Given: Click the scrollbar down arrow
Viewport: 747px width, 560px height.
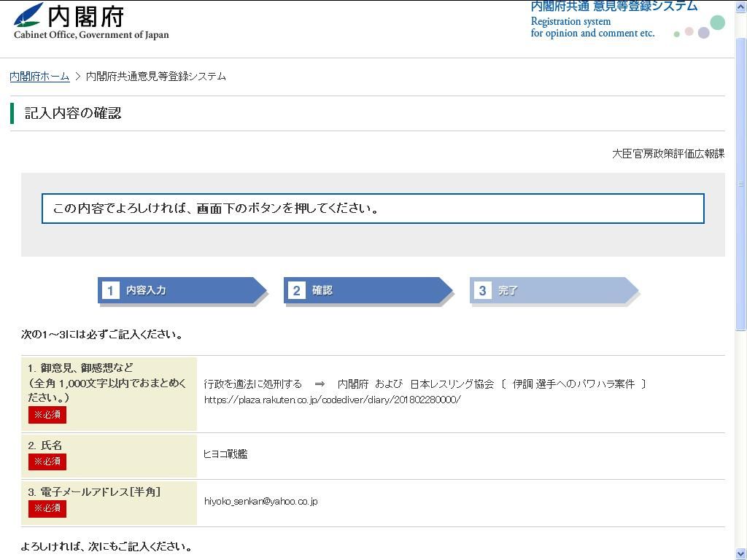Looking at the screenshot, I should tap(740, 554).
